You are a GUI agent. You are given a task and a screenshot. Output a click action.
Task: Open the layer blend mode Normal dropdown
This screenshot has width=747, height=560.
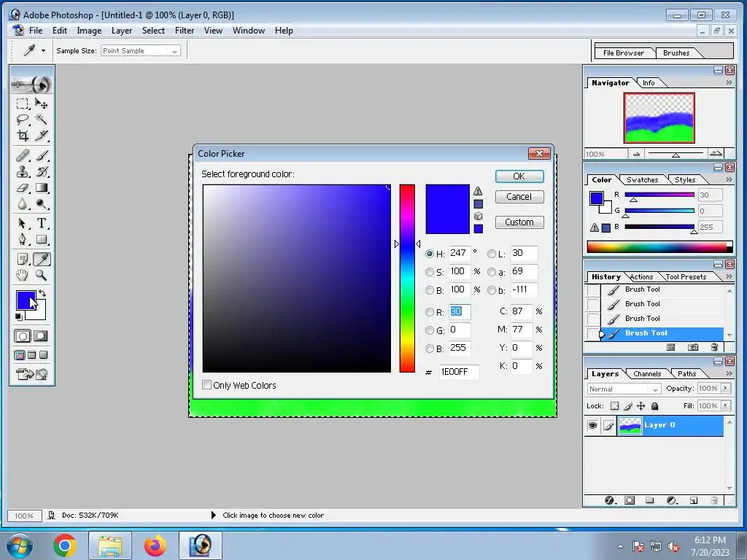pos(624,389)
